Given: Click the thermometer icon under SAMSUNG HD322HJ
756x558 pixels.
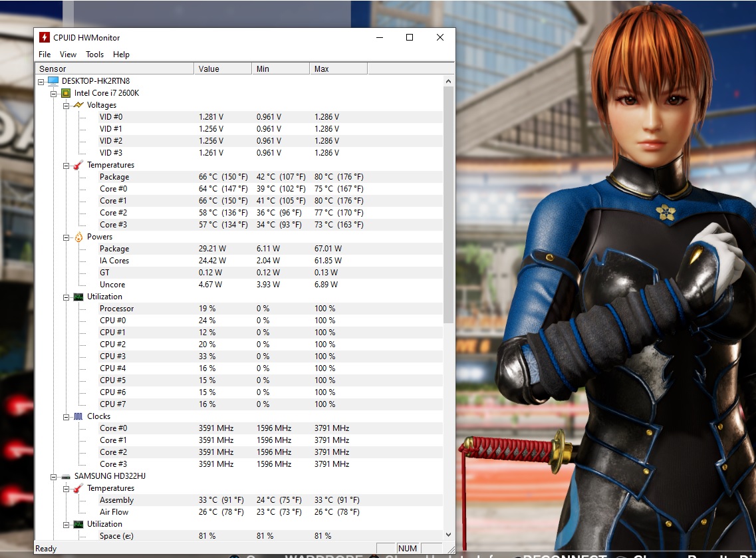Looking at the screenshot, I should [78, 488].
